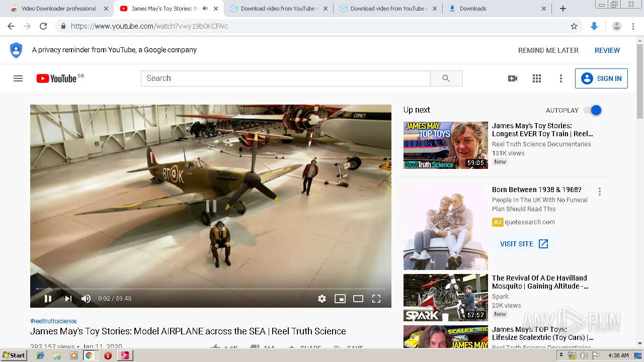Open the Chrome profile avatar
644x362 pixels.
[616, 26]
